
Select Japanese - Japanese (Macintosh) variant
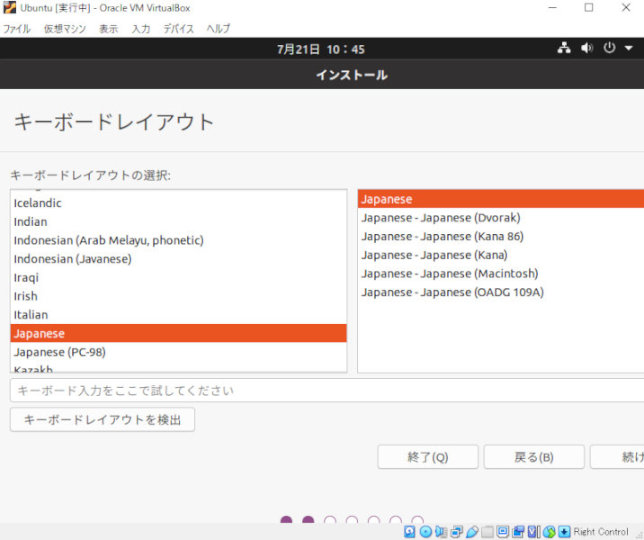[x=501, y=273]
